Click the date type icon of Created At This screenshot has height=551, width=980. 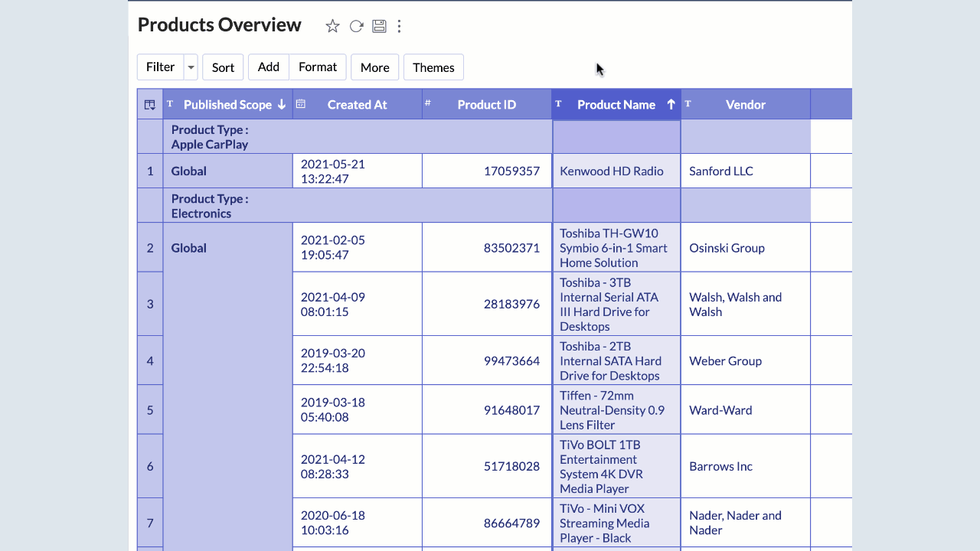pos(301,104)
